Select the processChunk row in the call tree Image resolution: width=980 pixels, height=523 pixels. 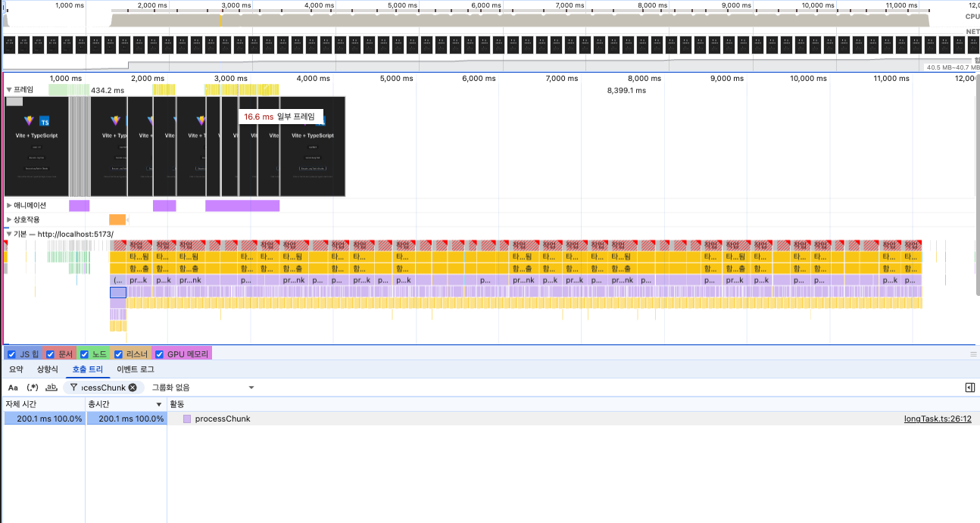(x=490, y=419)
